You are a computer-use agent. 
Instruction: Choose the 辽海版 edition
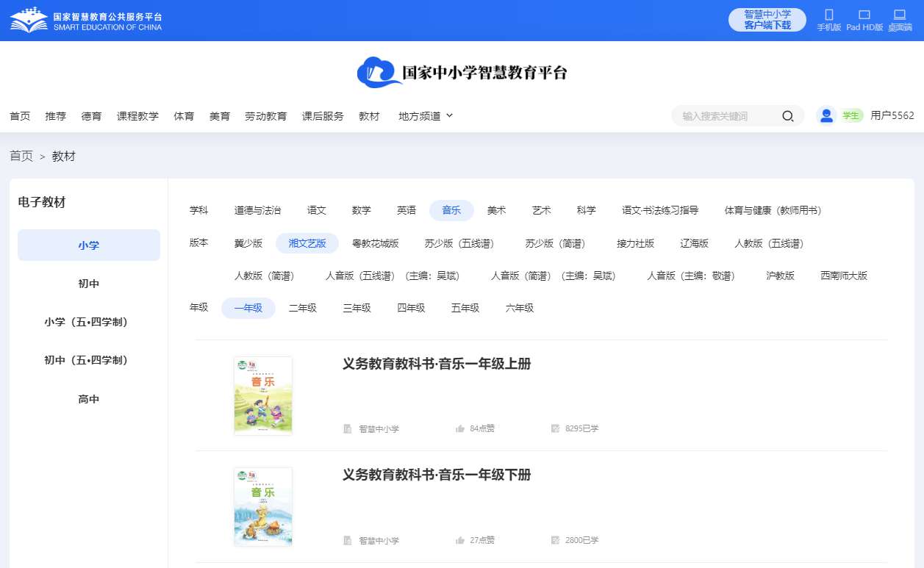[695, 243]
